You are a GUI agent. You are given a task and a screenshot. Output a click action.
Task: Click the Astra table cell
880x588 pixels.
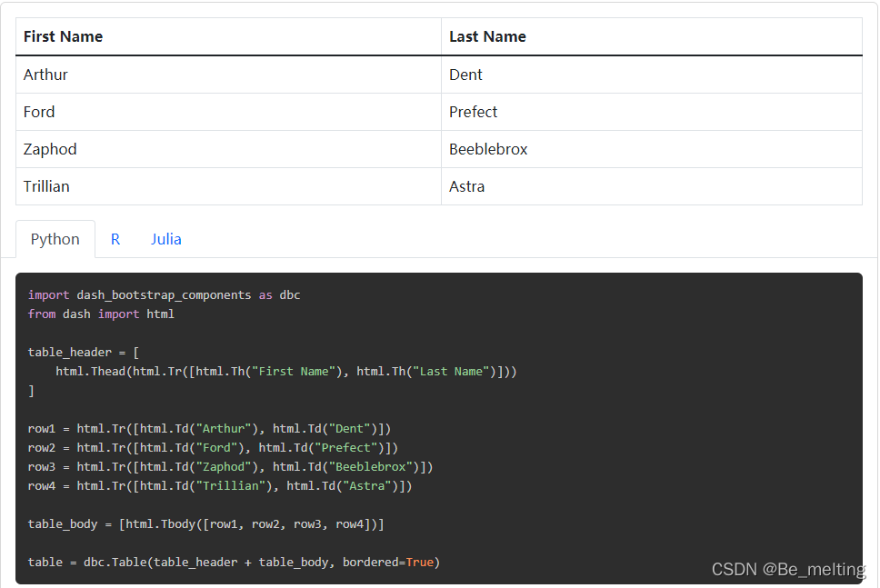[652, 186]
